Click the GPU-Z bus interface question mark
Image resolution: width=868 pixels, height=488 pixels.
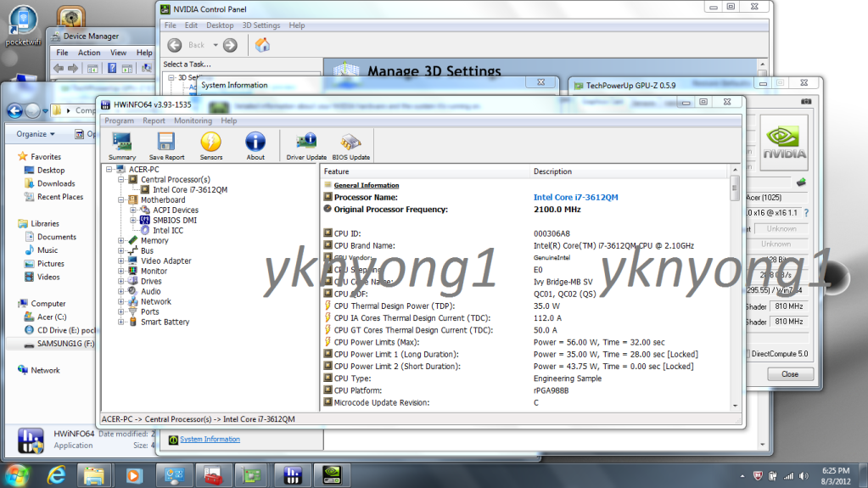tap(807, 213)
